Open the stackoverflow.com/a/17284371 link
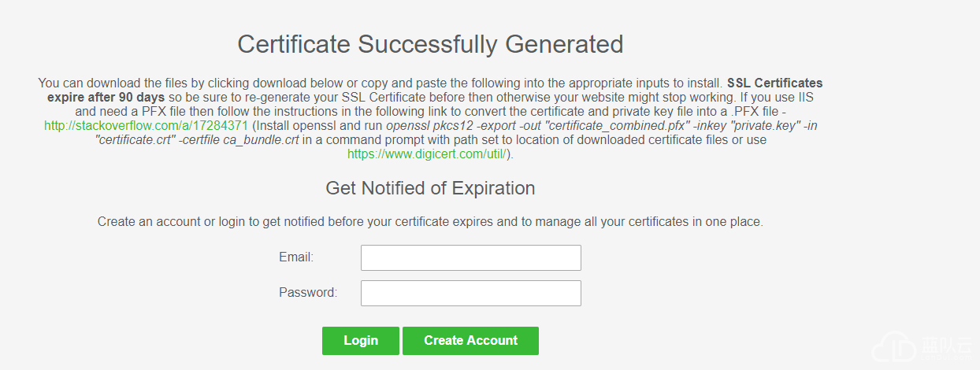This screenshot has width=980, height=370. click(x=147, y=126)
